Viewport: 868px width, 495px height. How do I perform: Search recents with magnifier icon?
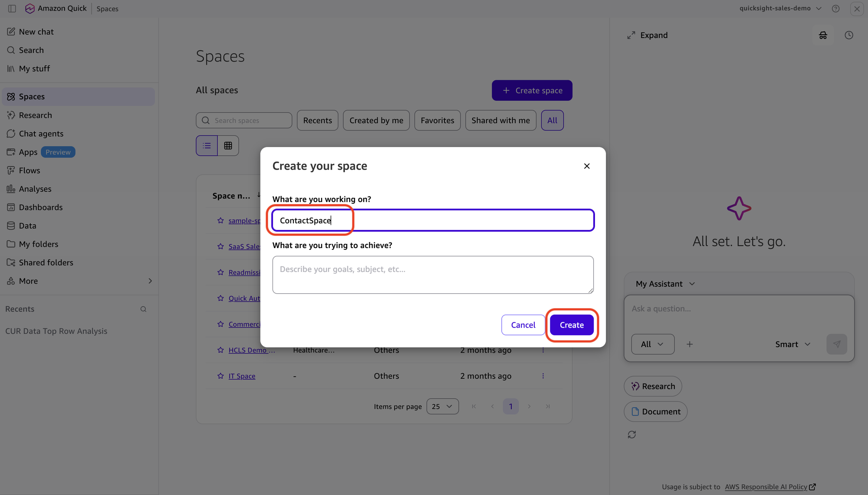(143, 309)
